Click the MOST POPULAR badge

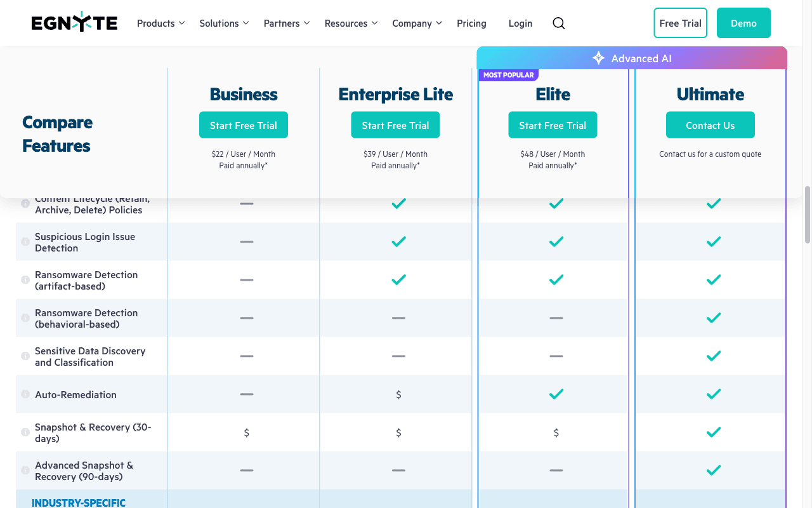(x=508, y=75)
